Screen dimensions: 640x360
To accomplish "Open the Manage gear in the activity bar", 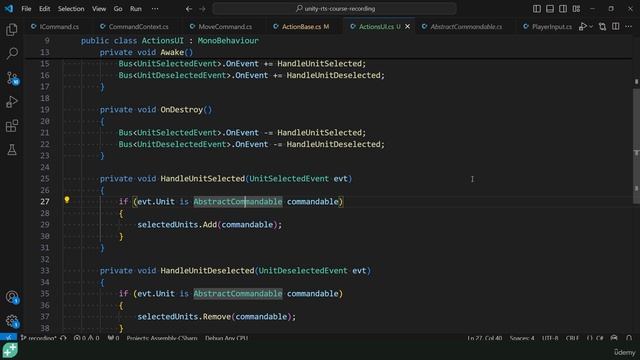I will 12,321.
